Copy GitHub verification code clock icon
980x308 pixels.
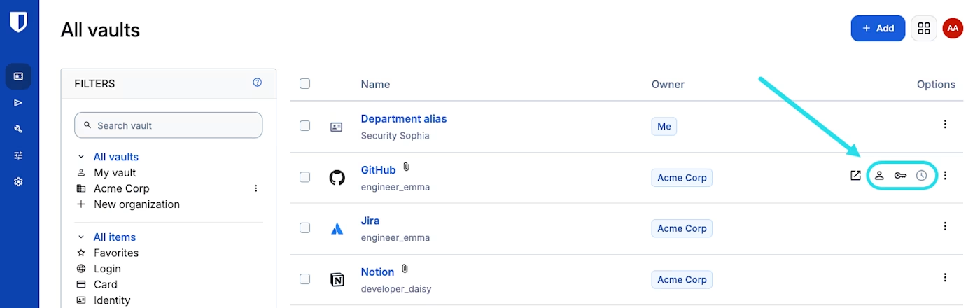tap(922, 176)
